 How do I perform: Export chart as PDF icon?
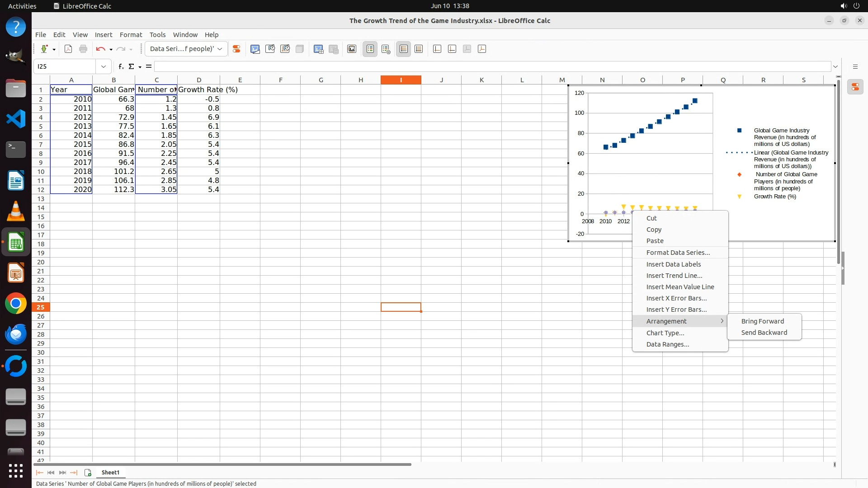pyautogui.click(x=68, y=49)
